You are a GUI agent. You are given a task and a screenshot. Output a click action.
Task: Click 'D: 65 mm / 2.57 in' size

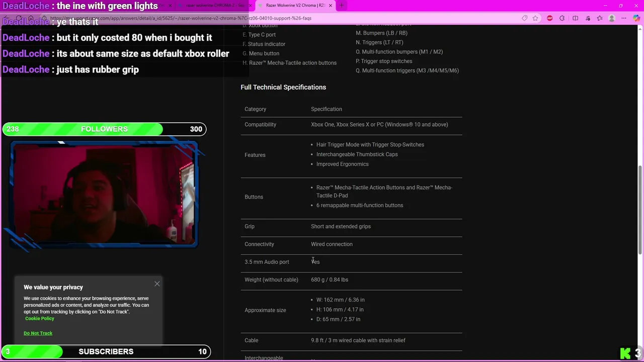[x=338, y=319]
